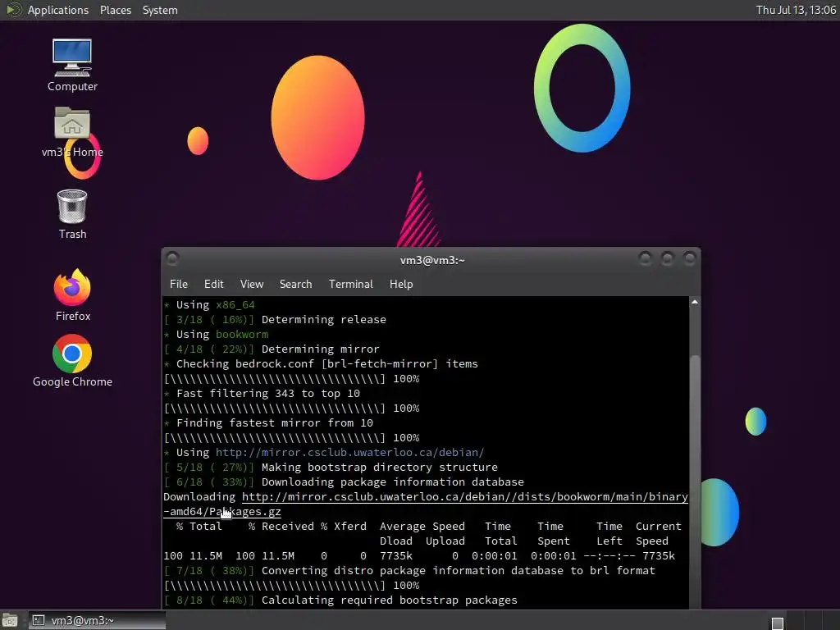Click the terminal scrollbar up arrow
This screenshot has height=630, width=840.
click(694, 302)
